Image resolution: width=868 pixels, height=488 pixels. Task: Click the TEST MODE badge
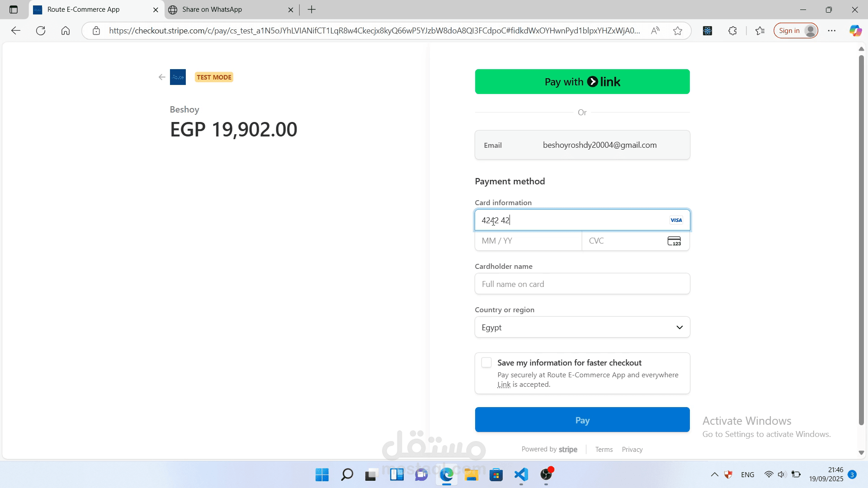tap(214, 77)
